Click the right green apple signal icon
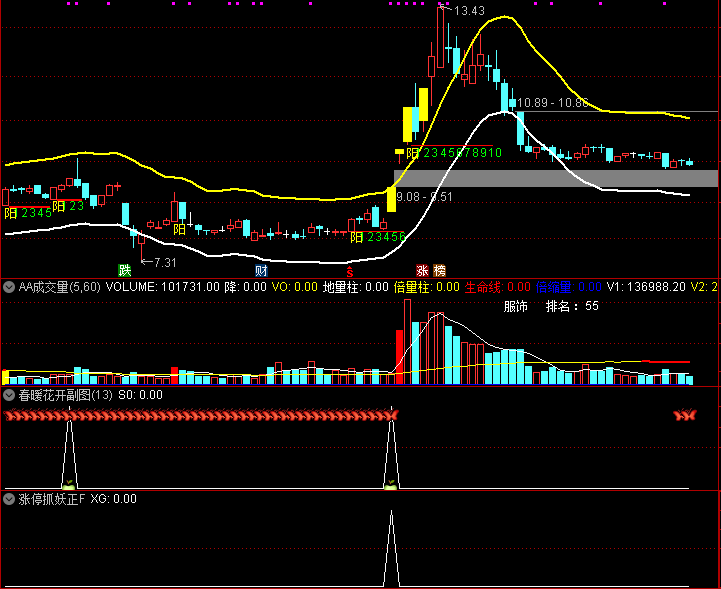The height and width of the screenshot is (589, 721). coord(391,484)
